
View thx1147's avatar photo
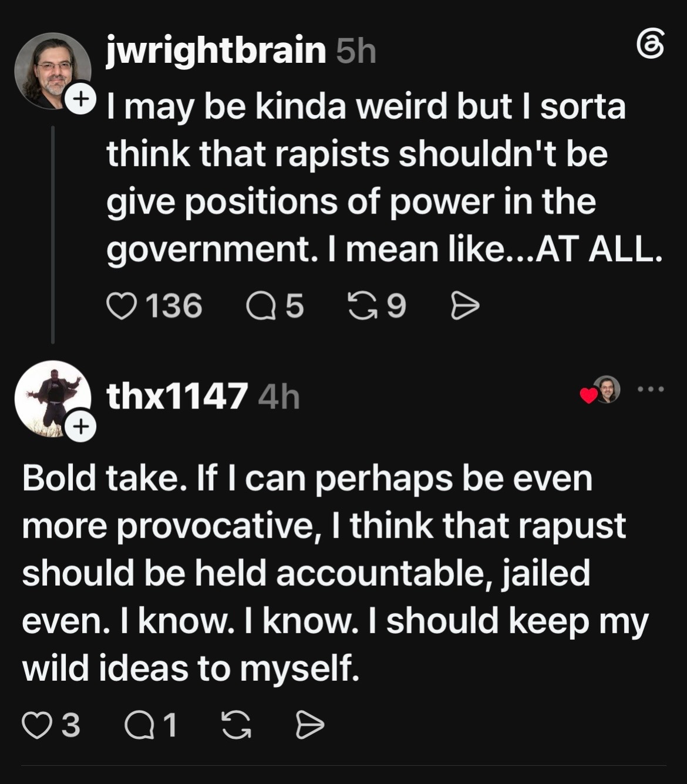click(52, 399)
